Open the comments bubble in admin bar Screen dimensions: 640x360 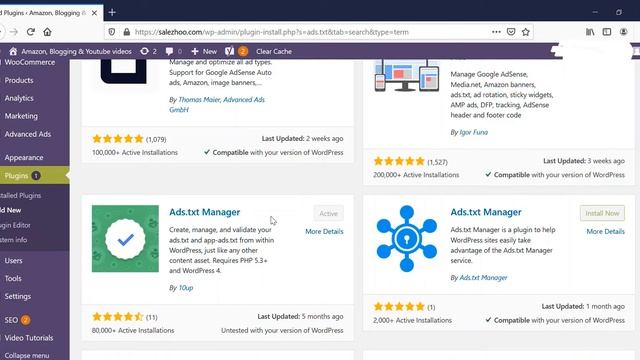pyautogui.click(x=173, y=51)
